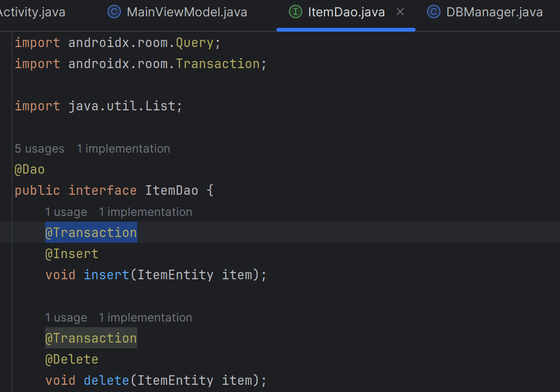Show the 1 usage hint above delete method
The image size is (560, 392).
click(66, 318)
